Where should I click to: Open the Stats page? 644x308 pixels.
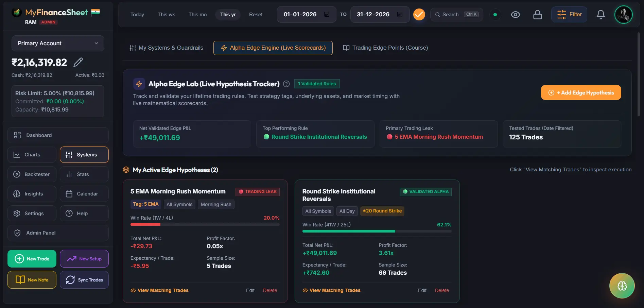point(84,174)
